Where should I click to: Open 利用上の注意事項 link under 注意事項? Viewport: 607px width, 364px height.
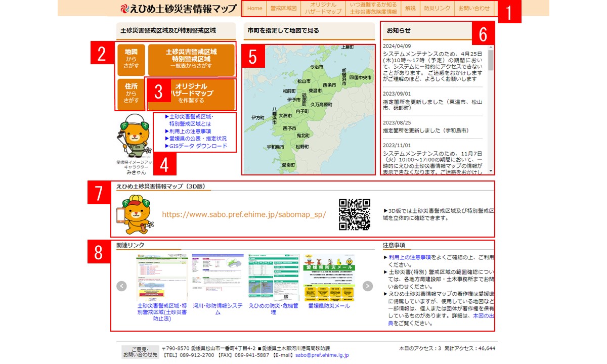pos(410,257)
